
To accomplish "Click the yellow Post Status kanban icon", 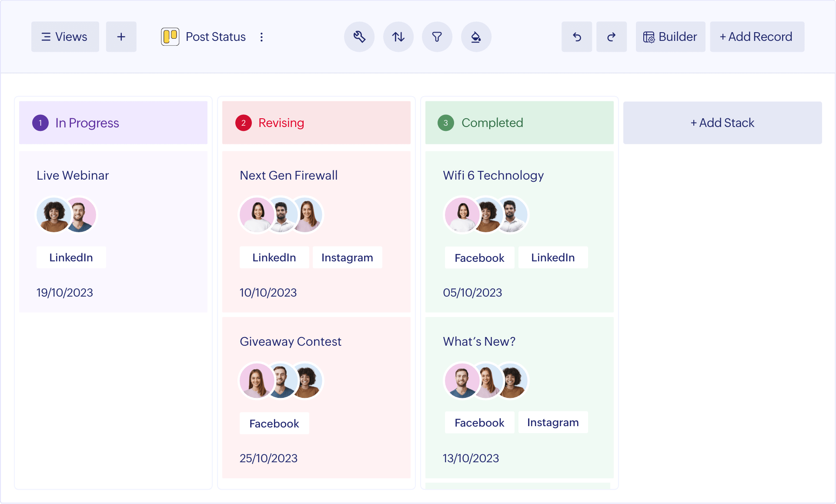I will 170,37.
